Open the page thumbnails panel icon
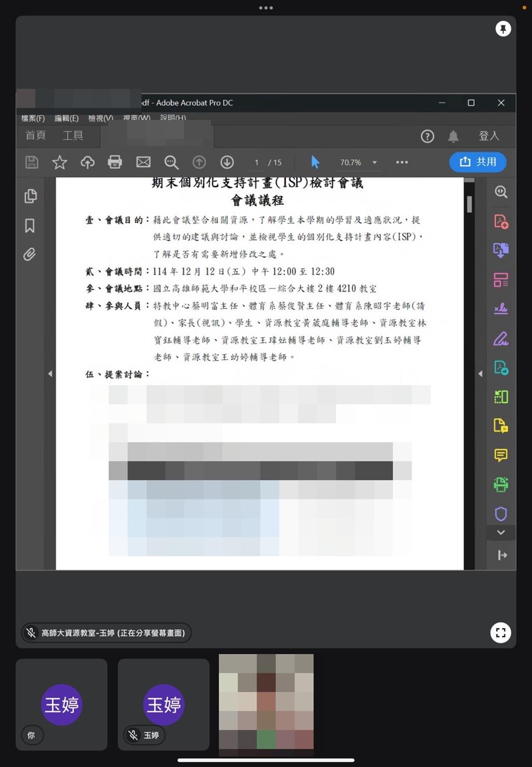This screenshot has height=767, width=532. tap(30, 196)
